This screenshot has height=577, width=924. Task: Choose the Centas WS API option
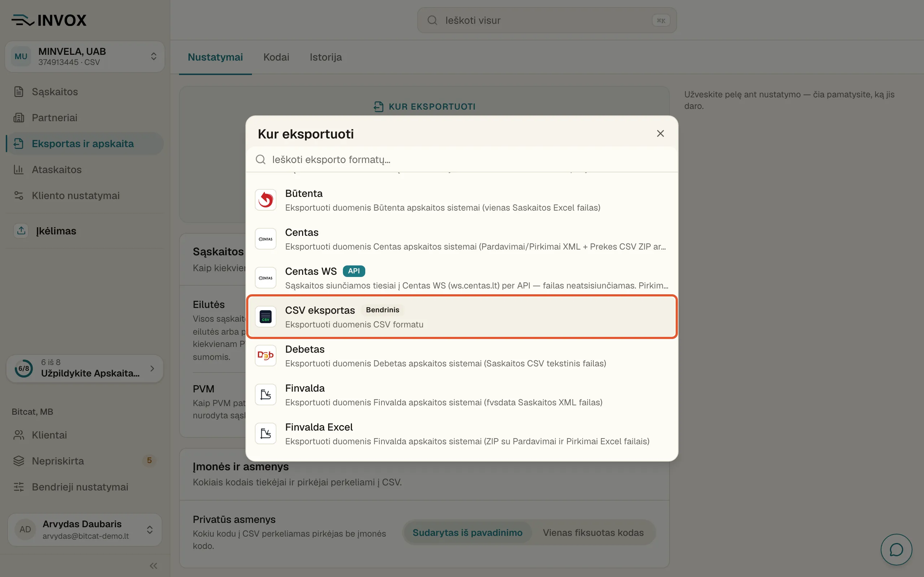[x=462, y=278]
